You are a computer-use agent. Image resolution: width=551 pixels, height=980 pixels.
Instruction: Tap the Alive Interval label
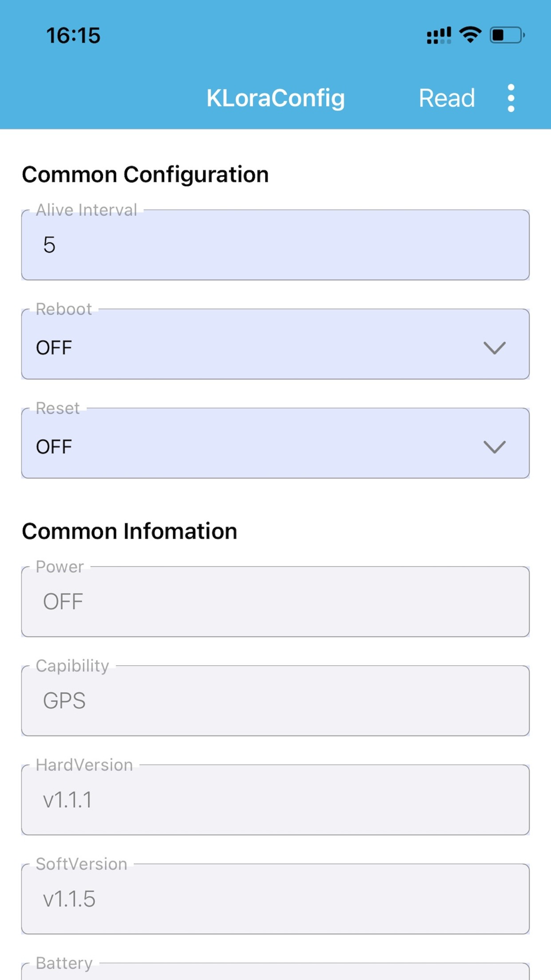(87, 210)
